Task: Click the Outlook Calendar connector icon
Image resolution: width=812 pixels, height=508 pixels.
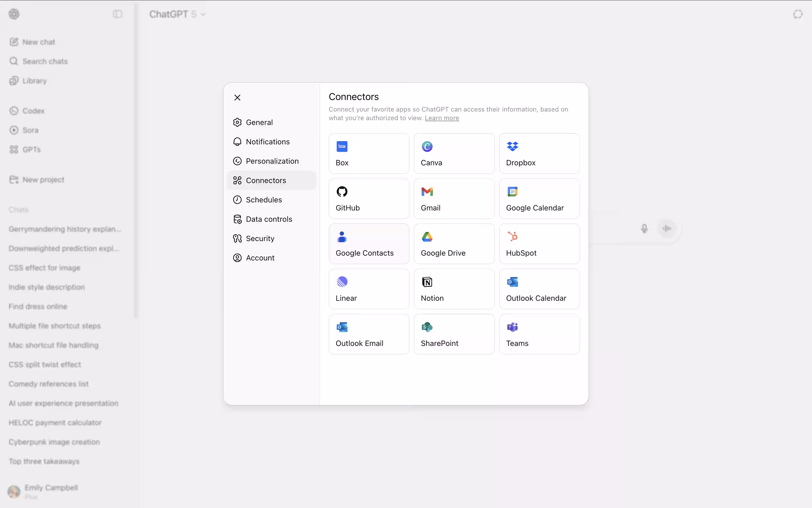Action: [512, 282]
